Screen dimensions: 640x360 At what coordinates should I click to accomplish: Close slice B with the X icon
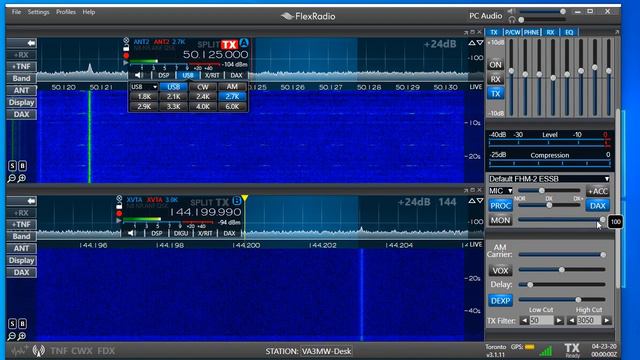click(119, 198)
